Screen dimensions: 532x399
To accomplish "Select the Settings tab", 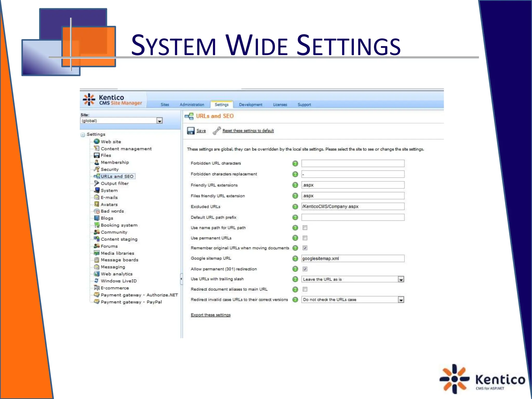I will pyautogui.click(x=222, y=104).
